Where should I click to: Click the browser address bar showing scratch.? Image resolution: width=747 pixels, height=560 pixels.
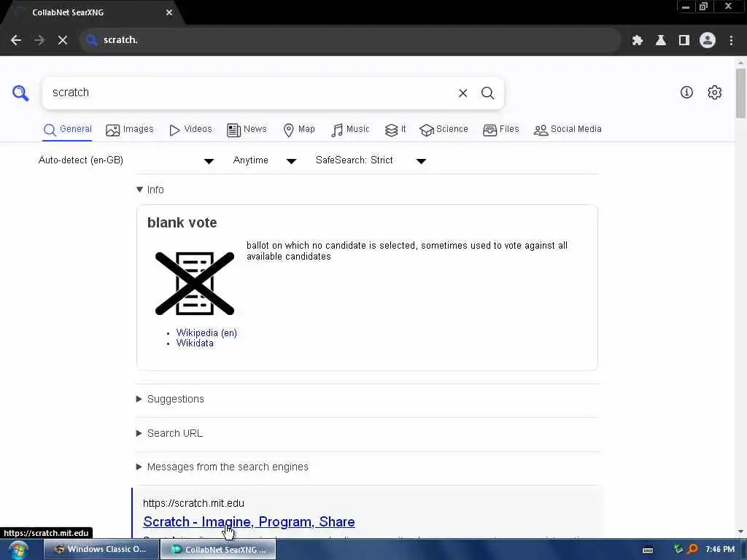click(350, 40)
